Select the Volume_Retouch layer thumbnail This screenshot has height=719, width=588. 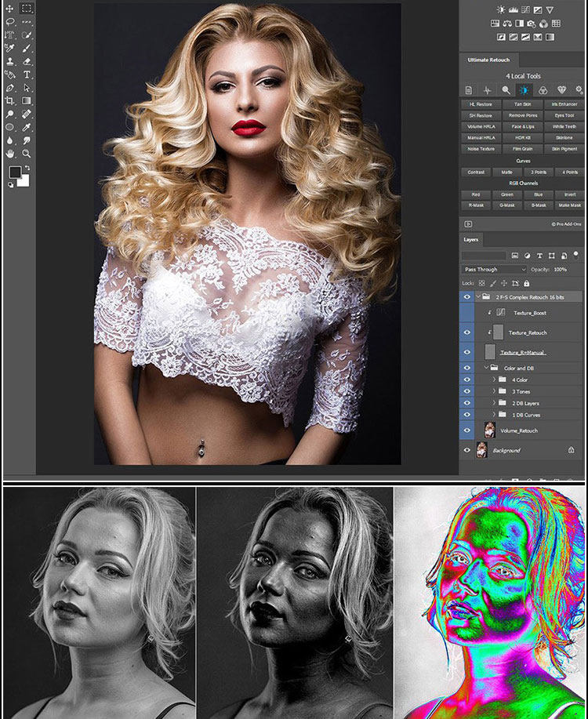(490, 430)
